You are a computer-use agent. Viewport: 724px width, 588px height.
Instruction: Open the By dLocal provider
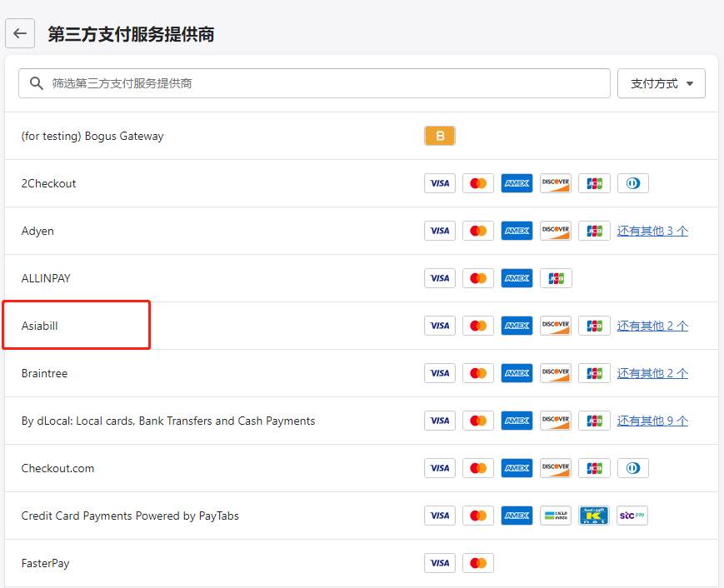click(168, 421)
